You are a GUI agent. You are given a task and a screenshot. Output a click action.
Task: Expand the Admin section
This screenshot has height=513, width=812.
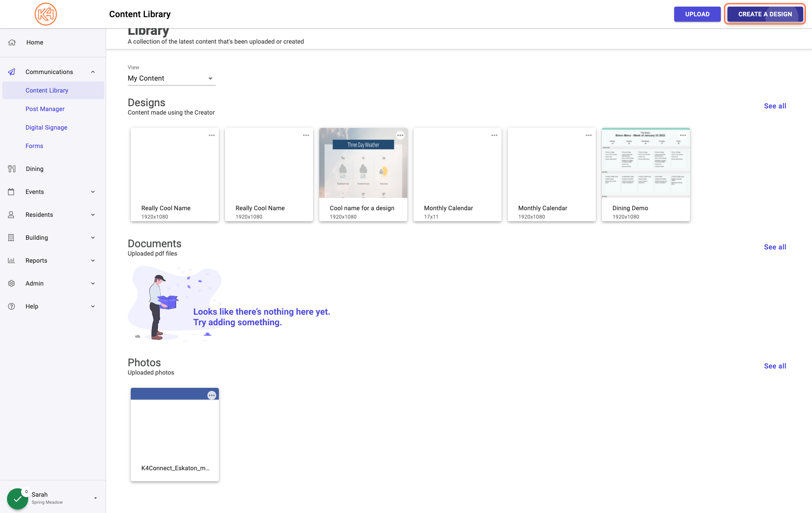tap(93, 283)
